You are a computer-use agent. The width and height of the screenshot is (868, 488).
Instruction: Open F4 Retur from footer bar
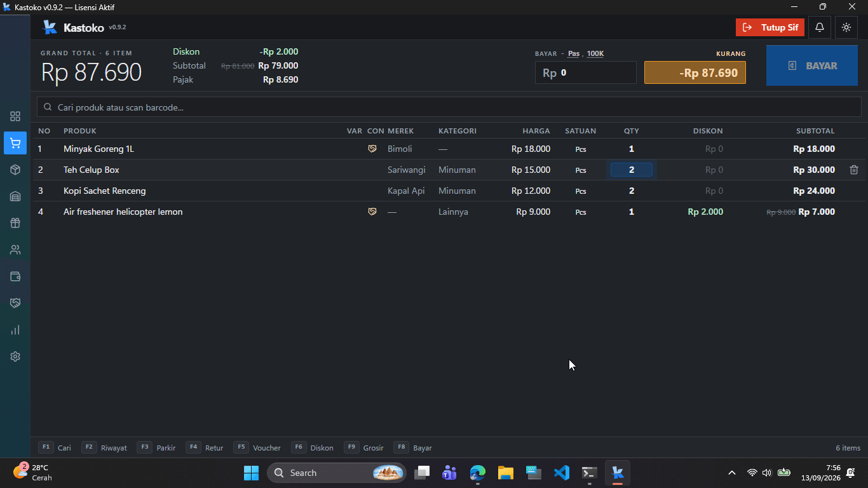tap(205, 447)
